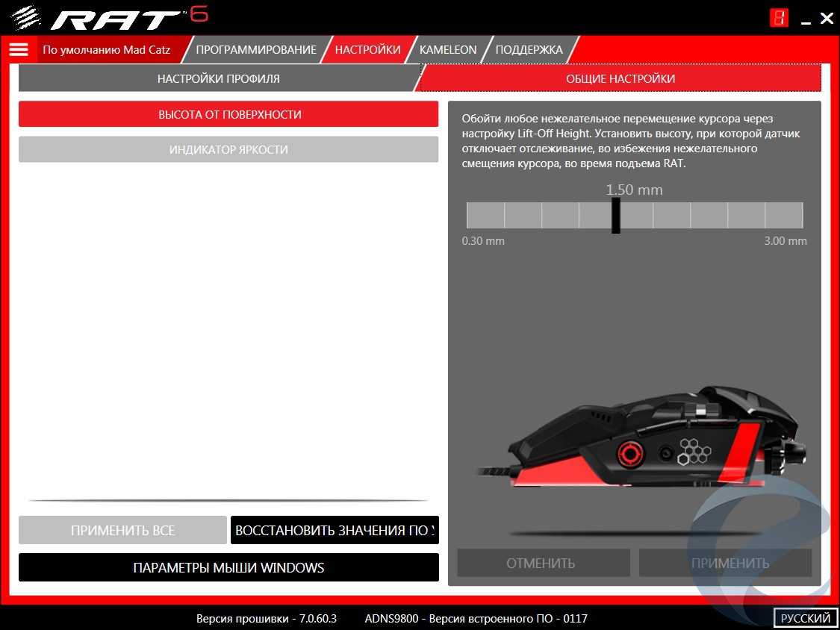The height and width of the screenshot is (630, 840).
Task: Select ВЫСОТА ОТ ПОВЕРХНОСТИ option
Action: (x=228, y=114)
